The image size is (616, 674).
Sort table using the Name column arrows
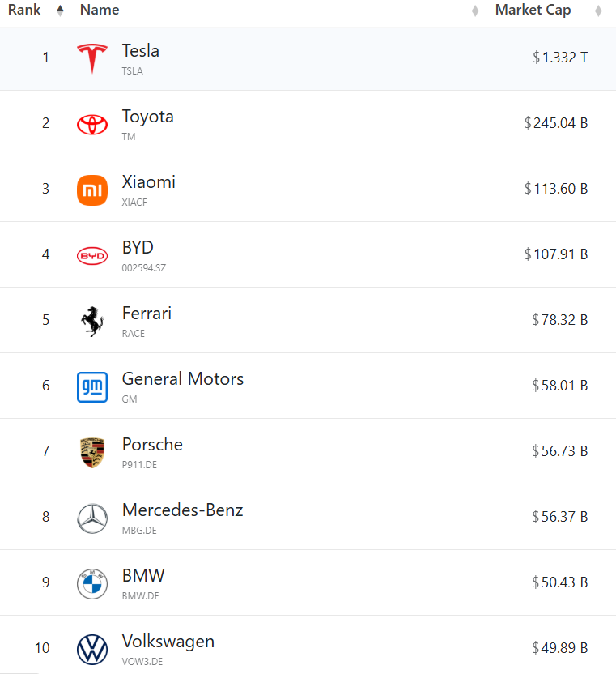coord(474,11)
